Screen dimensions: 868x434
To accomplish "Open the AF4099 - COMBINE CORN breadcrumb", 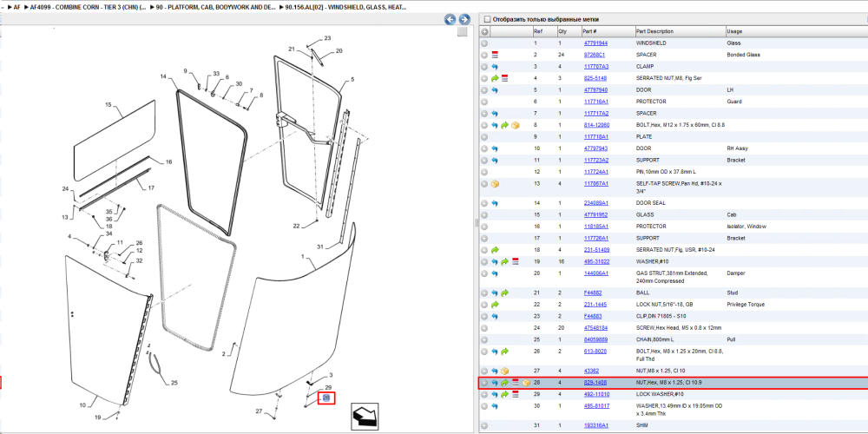I will (88, 7).
